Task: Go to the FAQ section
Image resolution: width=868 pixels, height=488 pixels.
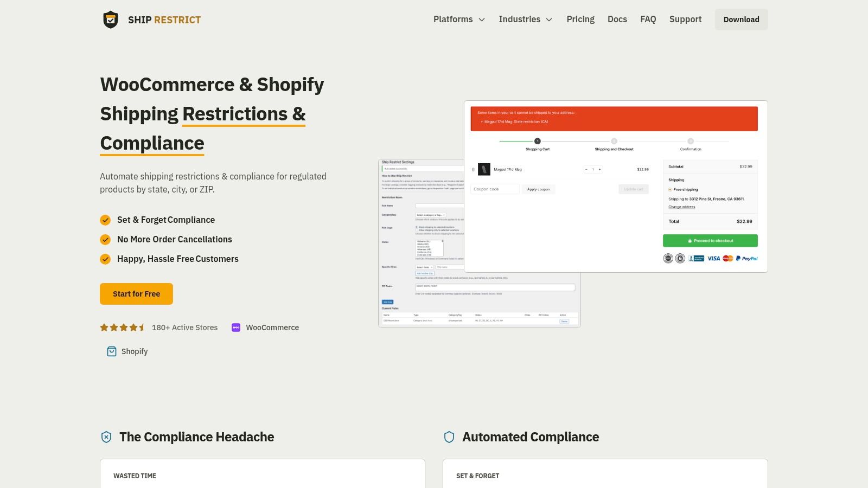Action: coord(648,20)
